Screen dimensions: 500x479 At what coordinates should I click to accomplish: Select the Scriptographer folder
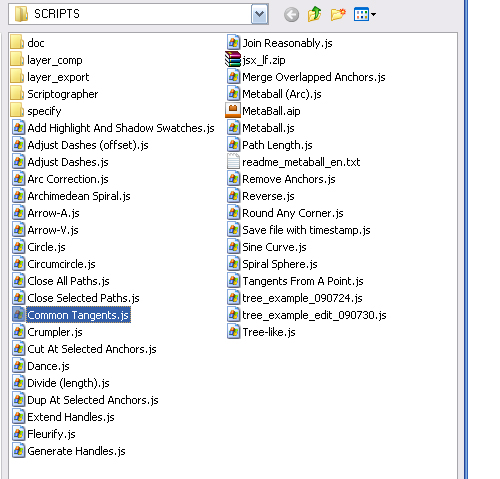point(54,94)
